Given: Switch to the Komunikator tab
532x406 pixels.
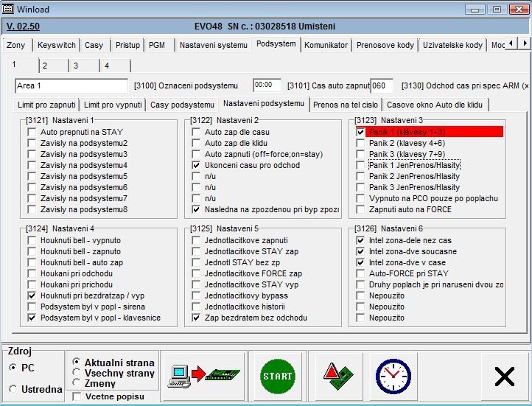Looking at the screenshot, I should (326, 45).
